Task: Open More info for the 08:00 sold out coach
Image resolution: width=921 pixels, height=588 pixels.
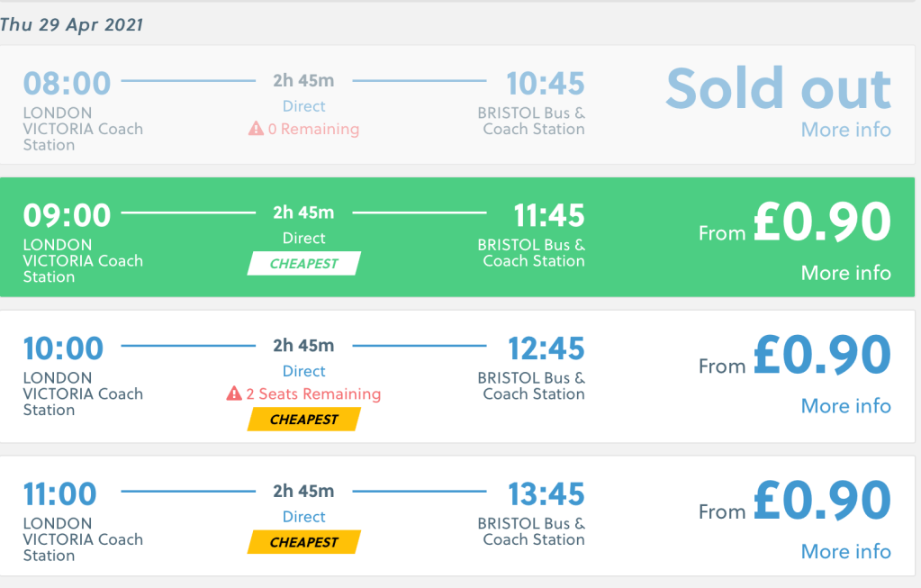Action: tap(845, 130)
